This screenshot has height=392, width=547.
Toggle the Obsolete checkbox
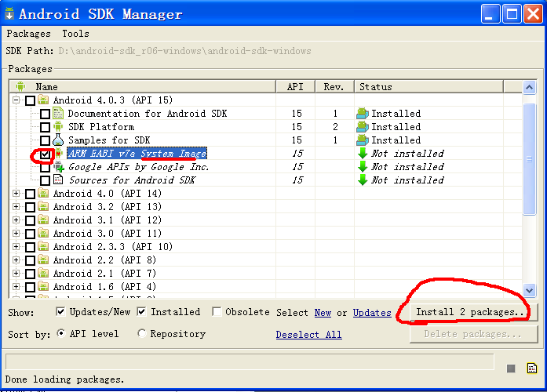tap(217, 312)
